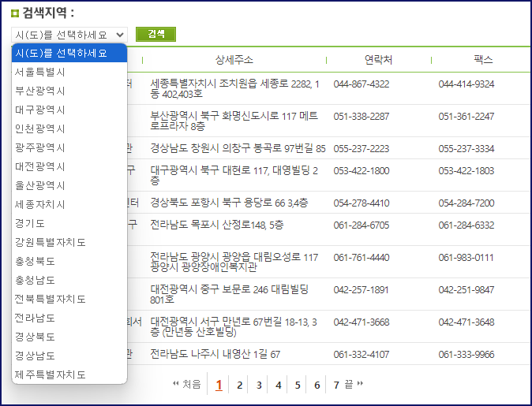The height and width of the screenshot is (406, 532).
Task: Click fax number 051-361-2247
Action: (466, 116)
